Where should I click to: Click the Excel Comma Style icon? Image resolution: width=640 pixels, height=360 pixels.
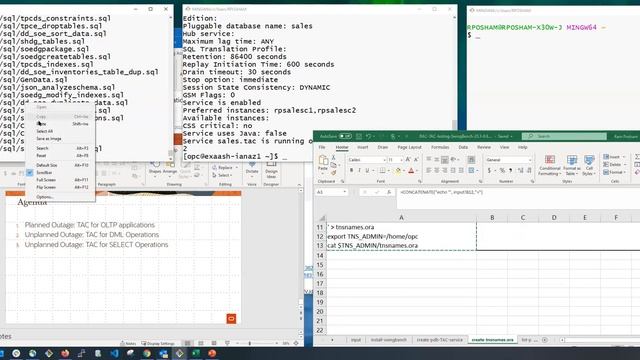coord(510,171)
